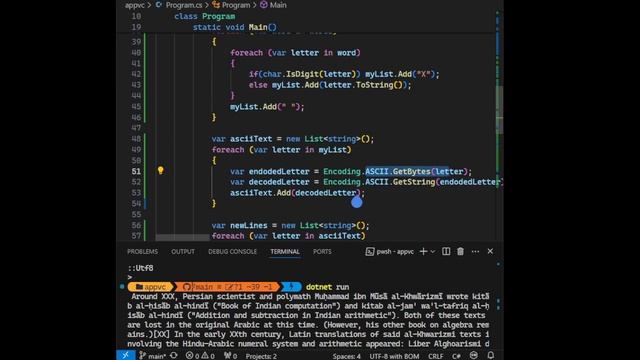
Task: Click 'newLines' variable on line 56
Action: point(249,225)
